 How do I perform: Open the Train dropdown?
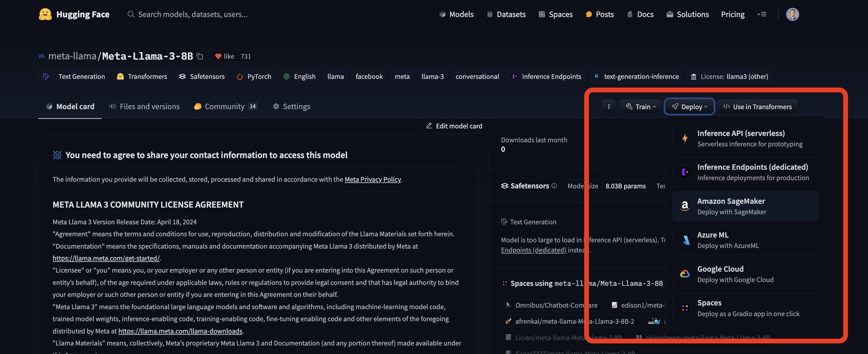pyautogui.click(x=641, y=107)
